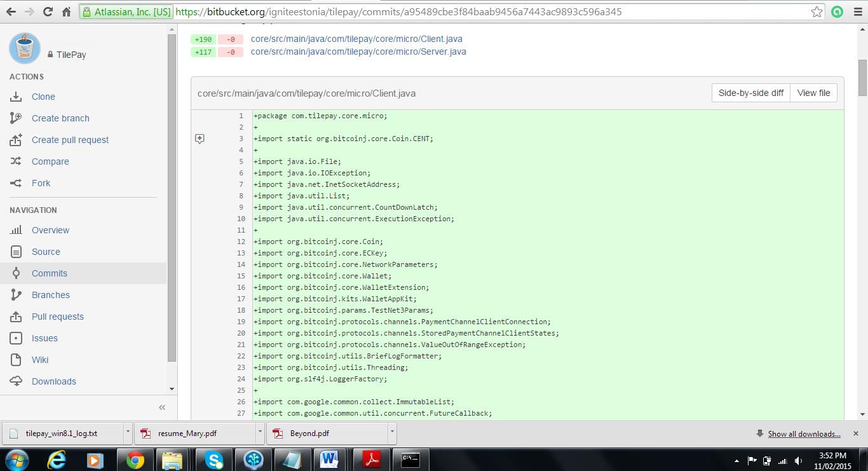Open Skype from the taskbar
The image size is (868, 471).
tap(214, 459)
